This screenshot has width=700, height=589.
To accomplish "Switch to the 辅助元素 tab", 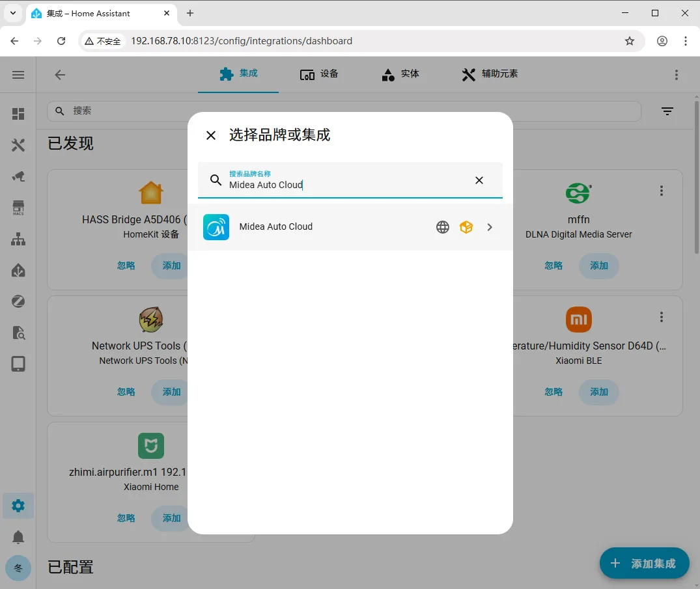I will click(490, 74).
